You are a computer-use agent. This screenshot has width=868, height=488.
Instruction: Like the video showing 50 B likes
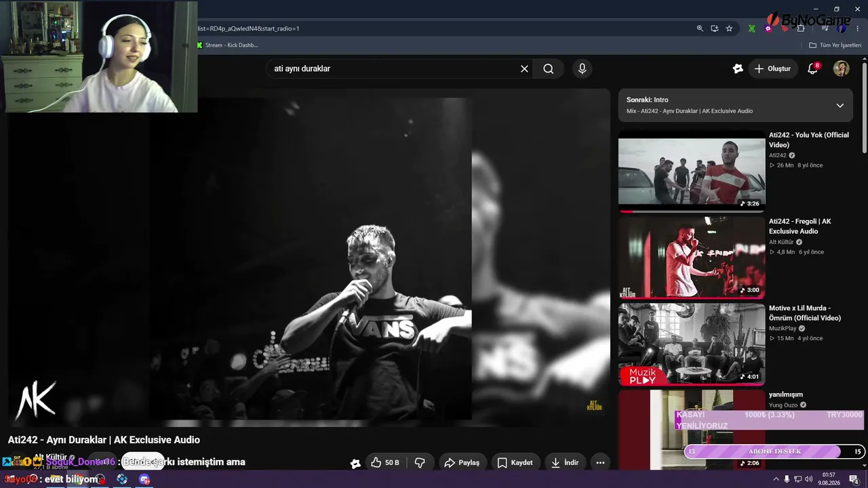pyautogui.click(x=385, y=462)
